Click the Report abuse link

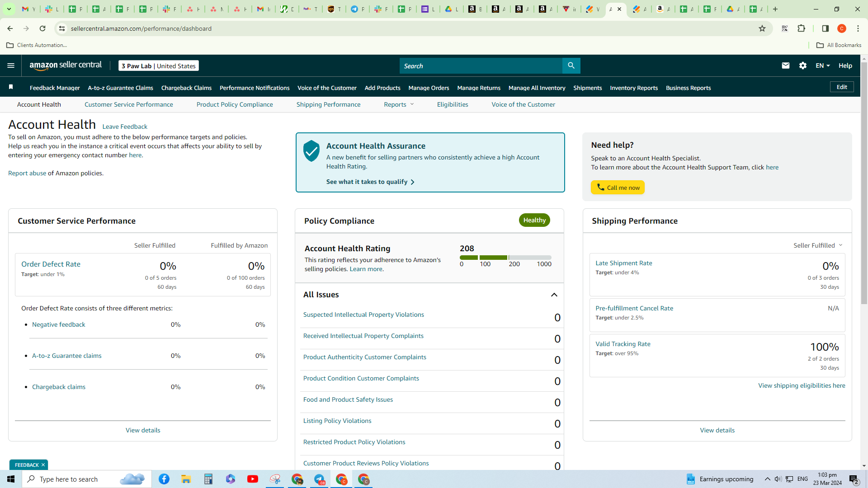pyautogui.click(x=27, y=173)
